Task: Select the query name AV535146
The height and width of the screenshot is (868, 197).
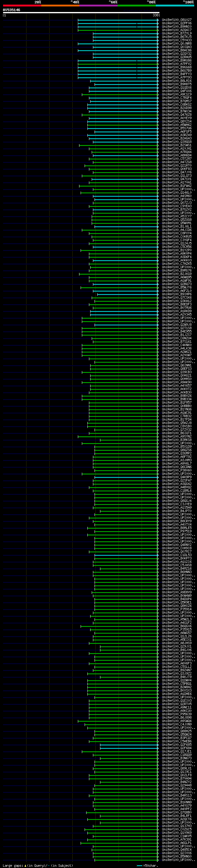Action: 11,10
